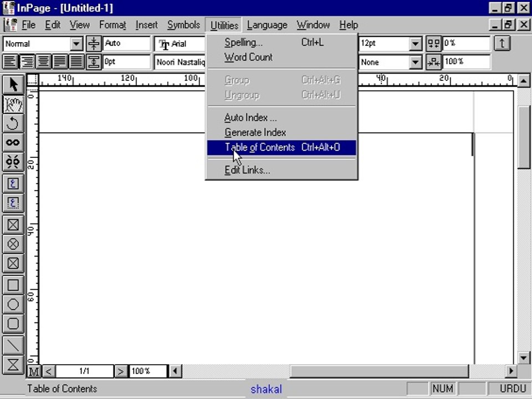Choose Table of Contents from Utilities menu
This screenshot has height=399, width=532.
282,147
